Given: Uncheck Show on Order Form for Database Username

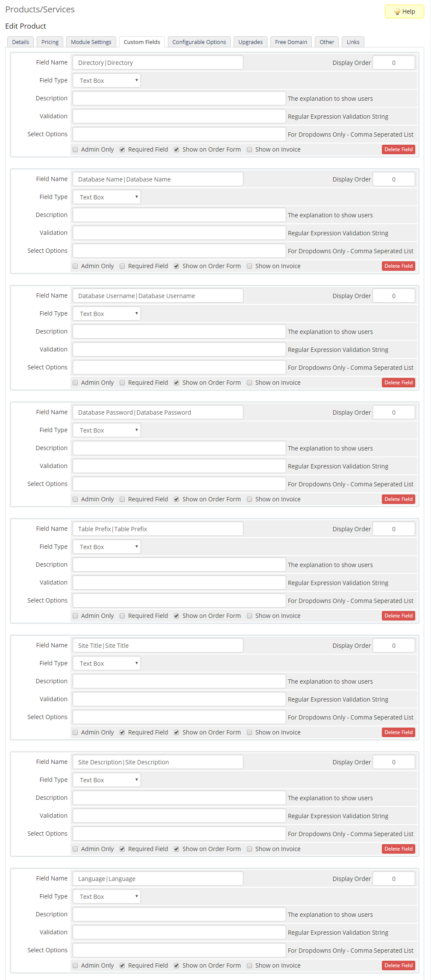Looking at the screenshot, I should click(176, 383).
